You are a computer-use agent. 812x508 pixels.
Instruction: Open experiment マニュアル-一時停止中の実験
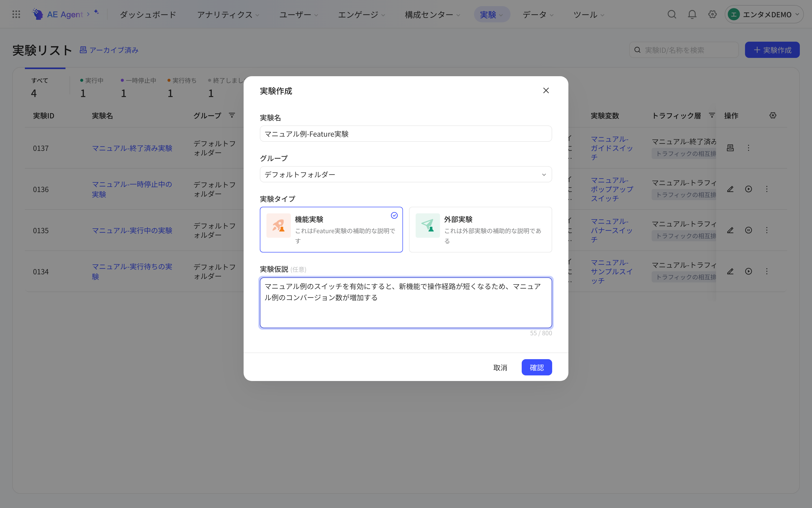tap(132, 189)
